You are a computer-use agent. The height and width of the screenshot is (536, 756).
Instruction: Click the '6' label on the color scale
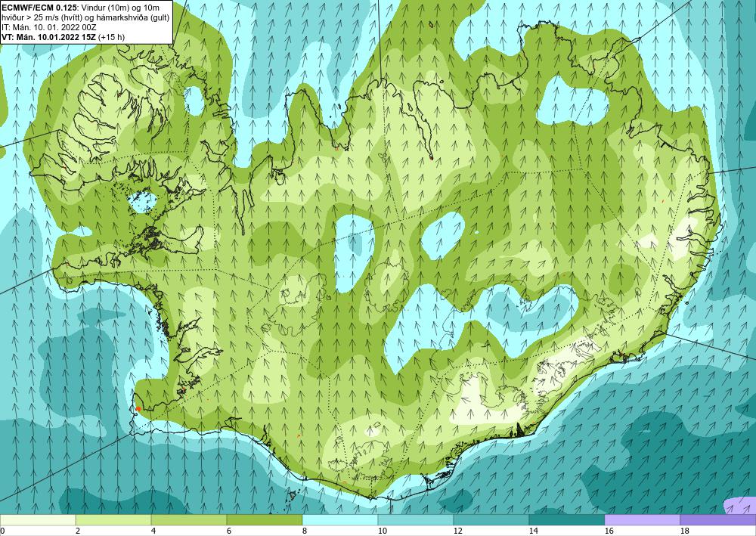(229, 531)
